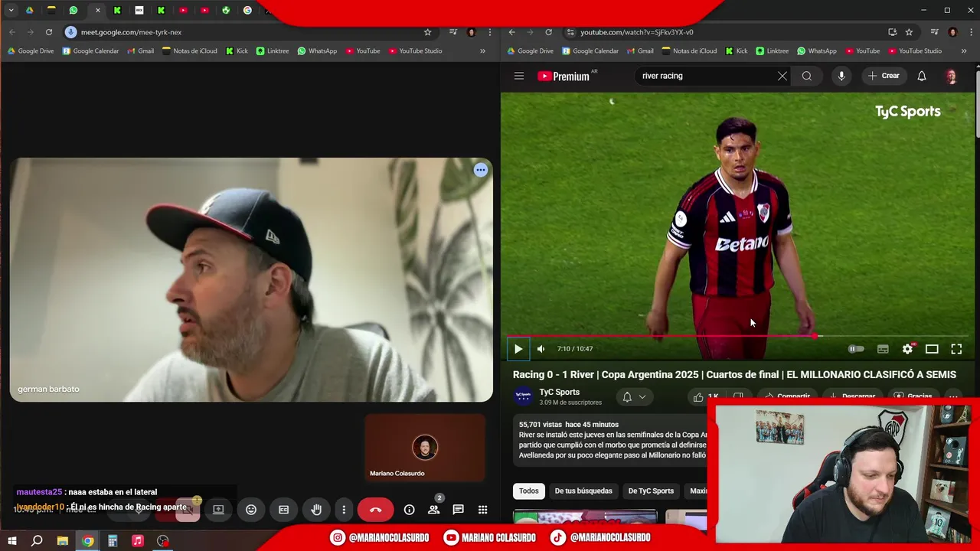
Task: Open TyC Sports channel name
Action: tap(560, 392)
